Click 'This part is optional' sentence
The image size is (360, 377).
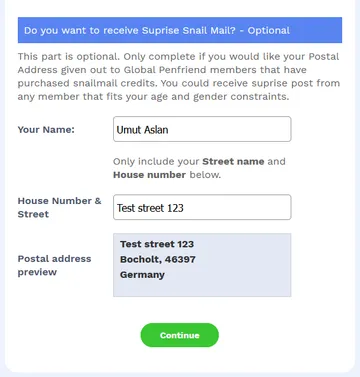[68, 56]
